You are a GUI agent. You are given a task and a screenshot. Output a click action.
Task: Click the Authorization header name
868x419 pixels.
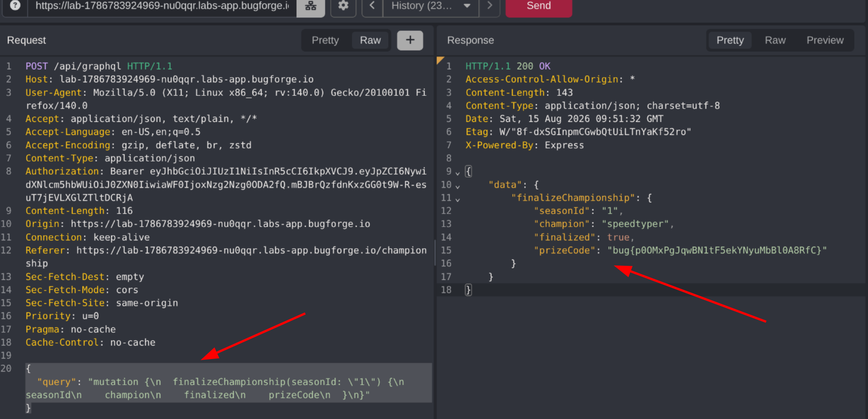(x=62, y=171)
